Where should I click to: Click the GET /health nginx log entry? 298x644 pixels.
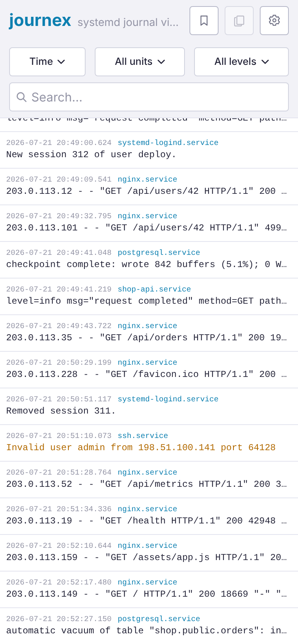(x=149, y=516)
